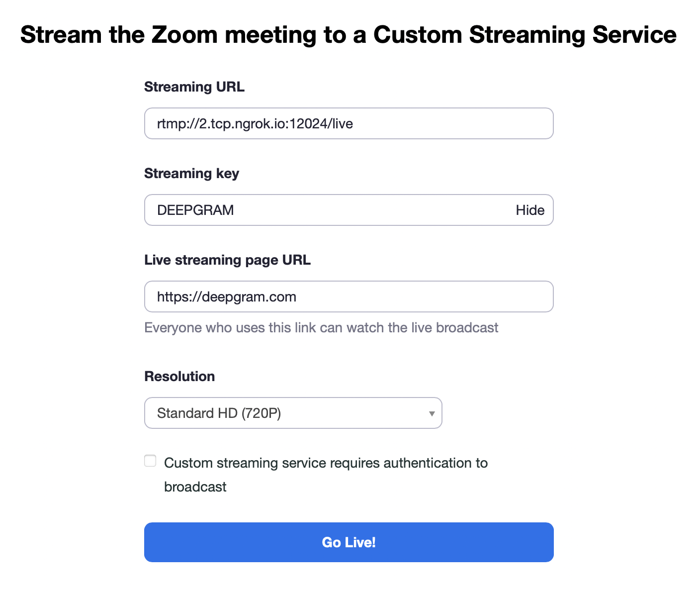The width and height of the screenshot is (700, 598).
Task: Click the deepgram.com URL entry
Action: point(226,297)
